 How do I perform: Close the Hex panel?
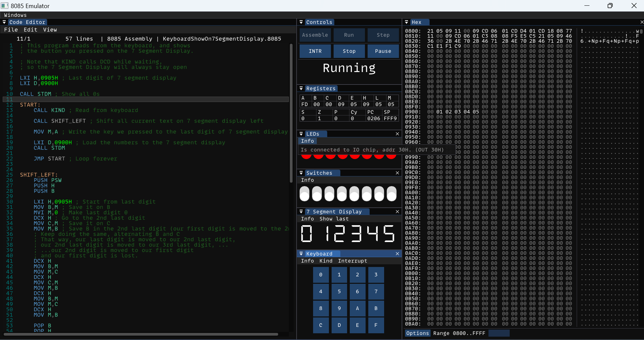tap(642, 22)
